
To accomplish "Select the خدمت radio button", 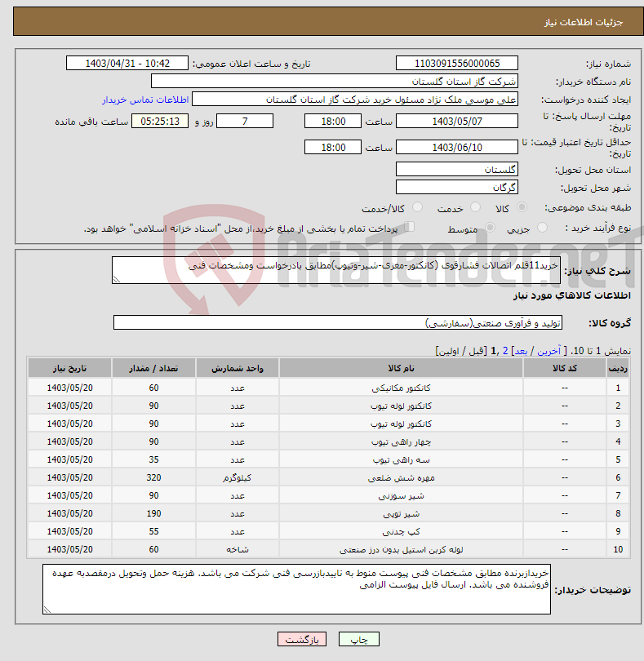I will [475, 207].
